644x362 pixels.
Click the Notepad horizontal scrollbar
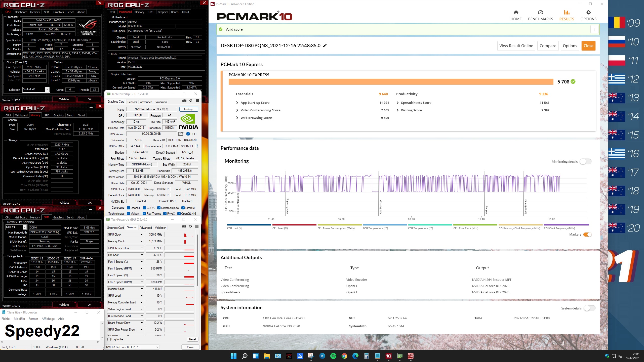(x=50, y=342)
